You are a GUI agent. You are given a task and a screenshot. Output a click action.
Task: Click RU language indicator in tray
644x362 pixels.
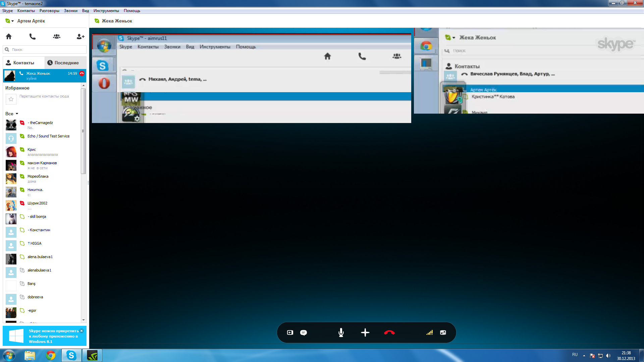(575, 355)
